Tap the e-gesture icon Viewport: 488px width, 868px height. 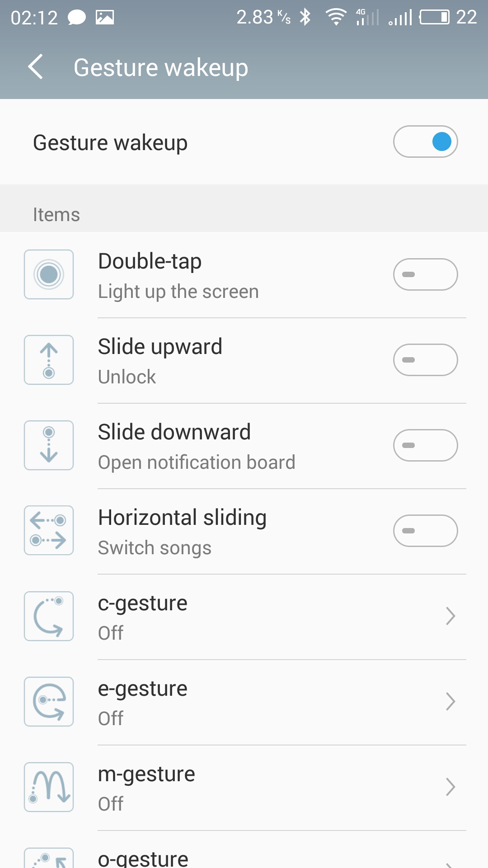click(x=49, y=702)
